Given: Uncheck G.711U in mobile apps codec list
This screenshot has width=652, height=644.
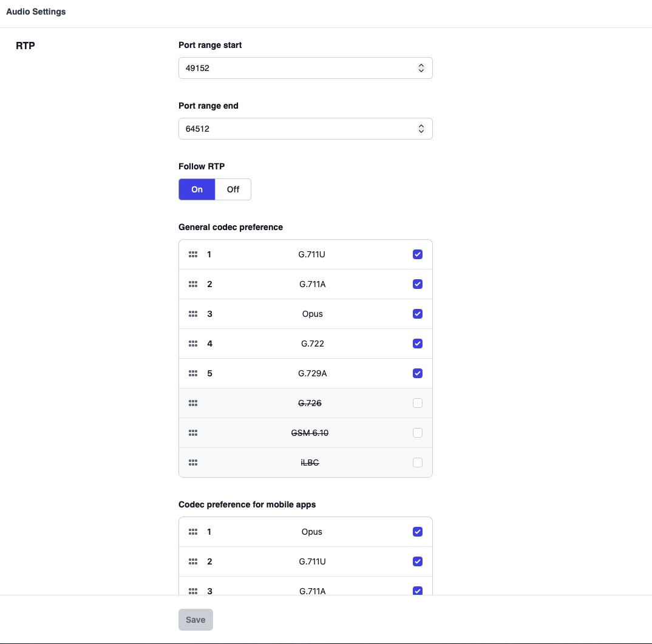Looking at the screenshot, I should (418, 561).
